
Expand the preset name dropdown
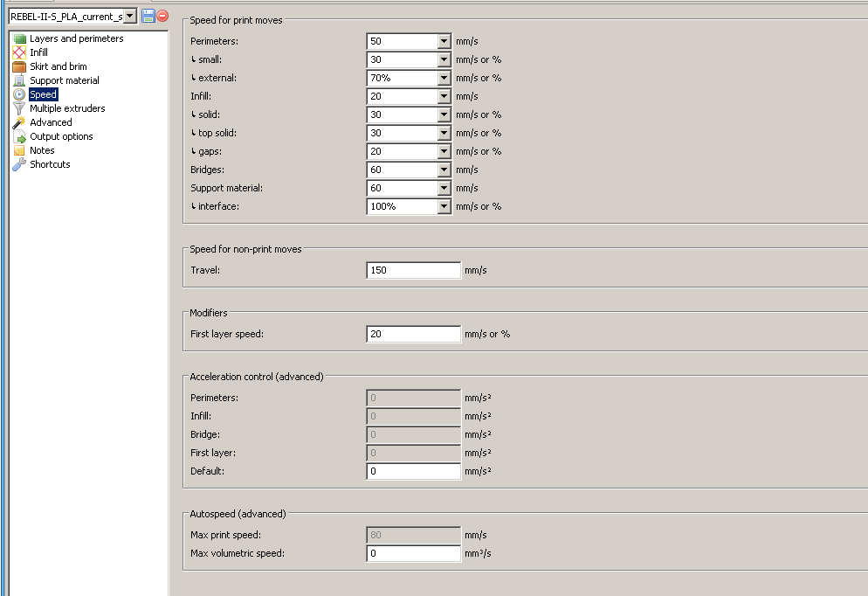pyautogui.click(x=130, y=16)
